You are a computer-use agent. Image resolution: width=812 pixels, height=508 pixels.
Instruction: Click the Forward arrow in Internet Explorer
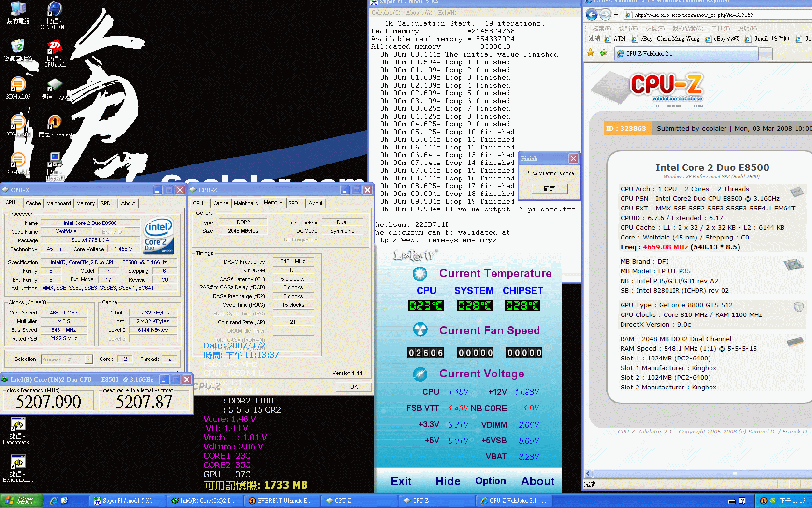click(x=605, y=15)
